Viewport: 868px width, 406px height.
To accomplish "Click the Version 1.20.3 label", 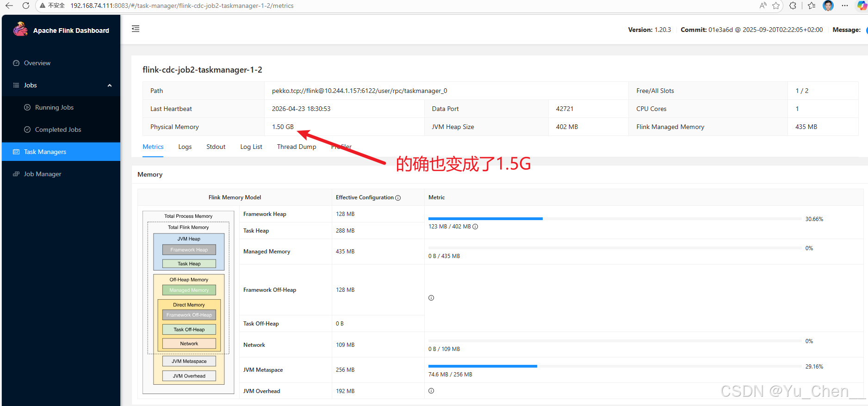I will point(649,30).
